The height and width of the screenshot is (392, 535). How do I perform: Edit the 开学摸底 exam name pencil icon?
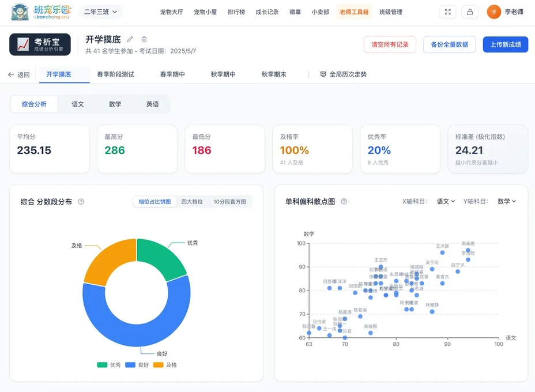[130, 39]
